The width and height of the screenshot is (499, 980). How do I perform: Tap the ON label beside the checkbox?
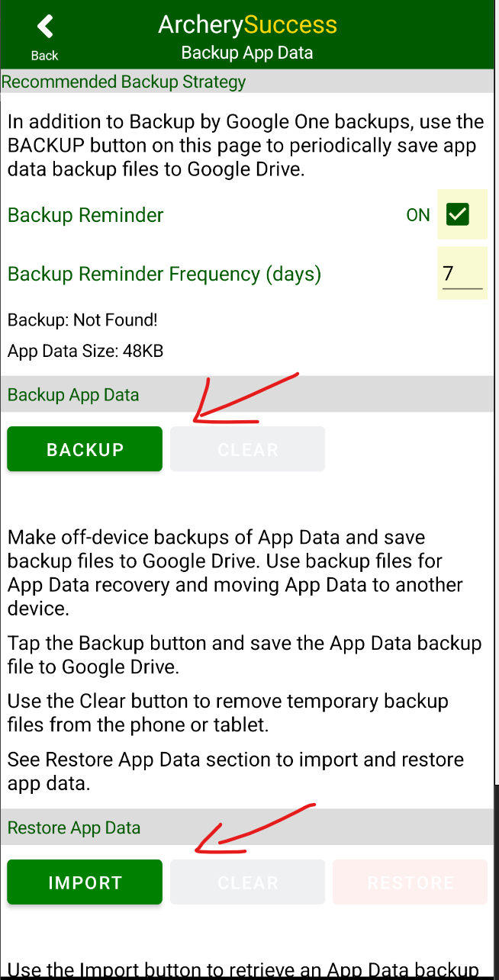point(418,214)
